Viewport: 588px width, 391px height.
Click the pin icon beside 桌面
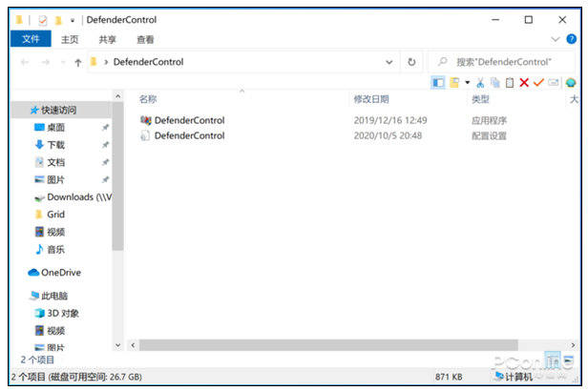[105, 128]
